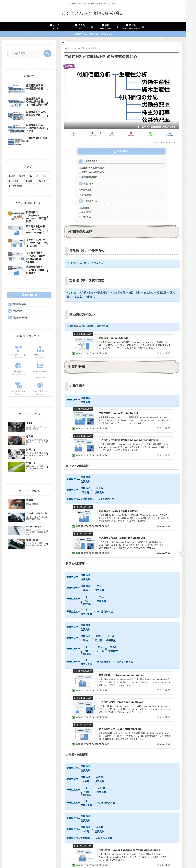Jump to 労働生産性 in contents
This screenshot has height=868, width=196.
pos(86,190)
